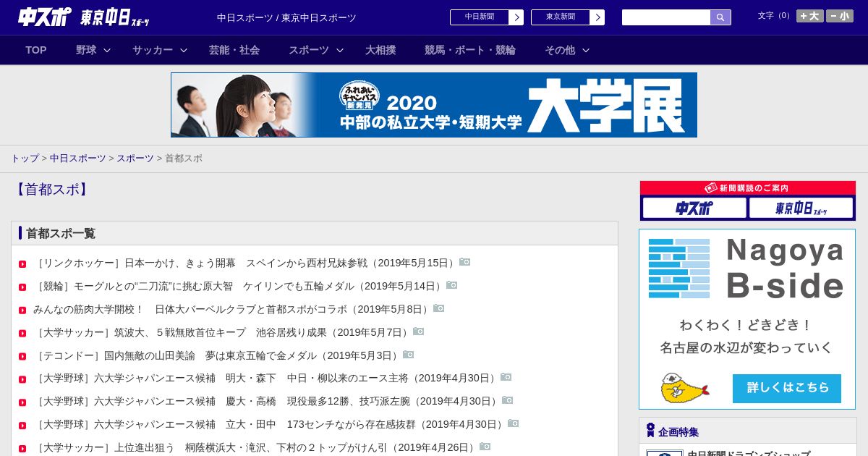Open 立大・田中 ジャパンエース候補 article
Image resolution: width=868 pixels, height=456 pixels.
coord(271,424)
